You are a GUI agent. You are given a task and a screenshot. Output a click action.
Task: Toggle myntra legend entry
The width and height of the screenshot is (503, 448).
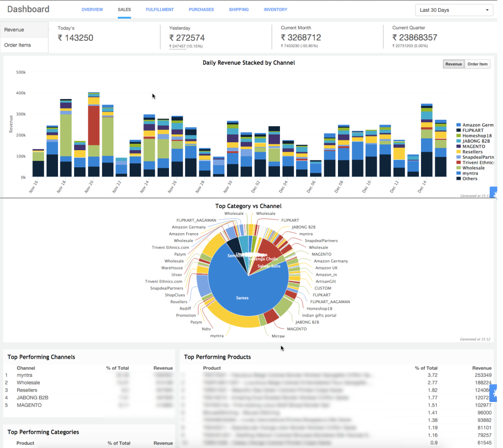coord(468,173)
